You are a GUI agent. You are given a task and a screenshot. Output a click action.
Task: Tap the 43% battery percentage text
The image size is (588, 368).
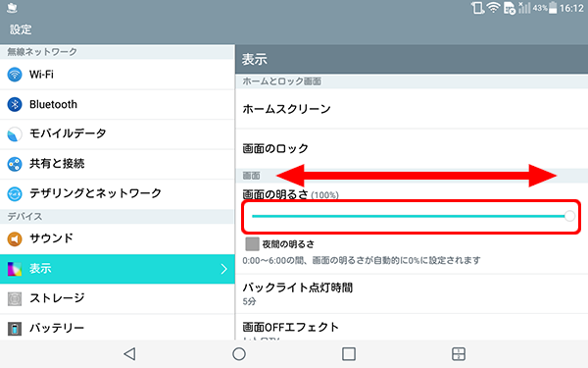(x=540, y=8)
